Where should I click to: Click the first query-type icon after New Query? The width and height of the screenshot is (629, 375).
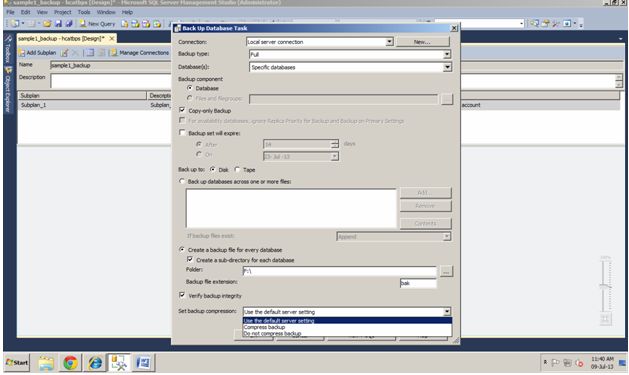125,24
